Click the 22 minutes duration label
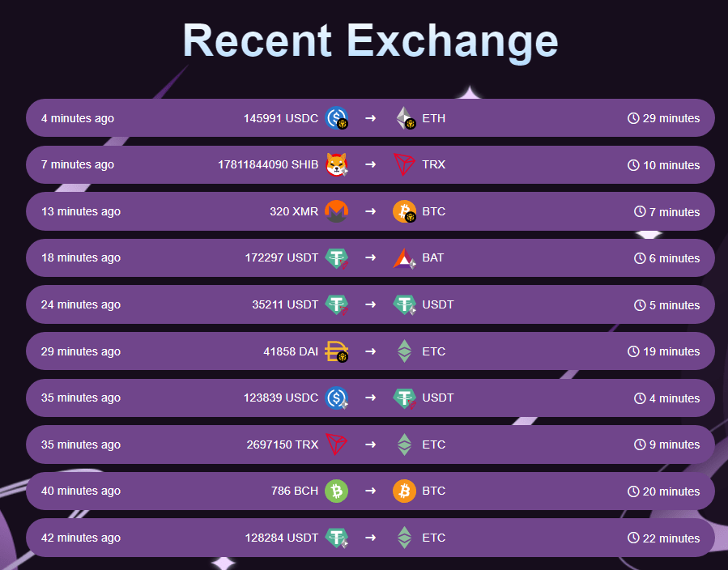728x570 pixels. tap(671, 538)
